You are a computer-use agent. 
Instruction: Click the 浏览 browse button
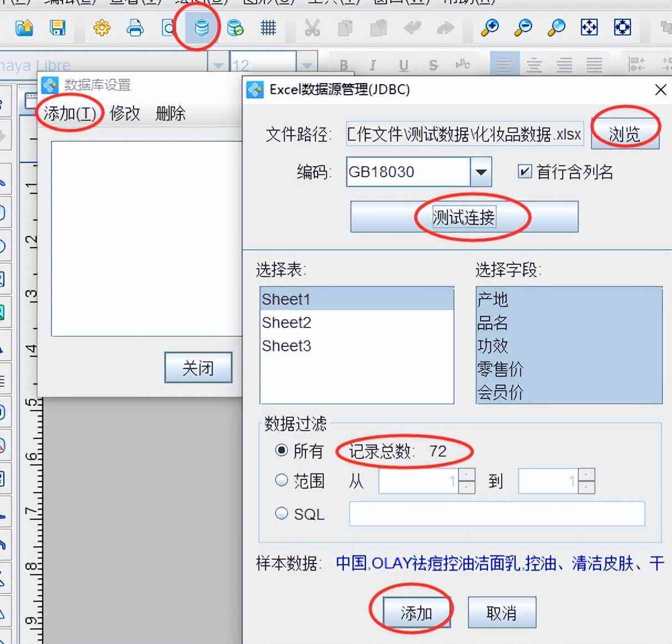coord(625,134)
